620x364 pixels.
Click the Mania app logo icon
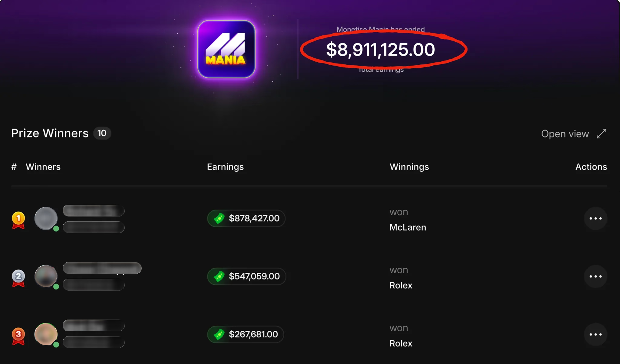pyautogui.click(x=226, y=49)
